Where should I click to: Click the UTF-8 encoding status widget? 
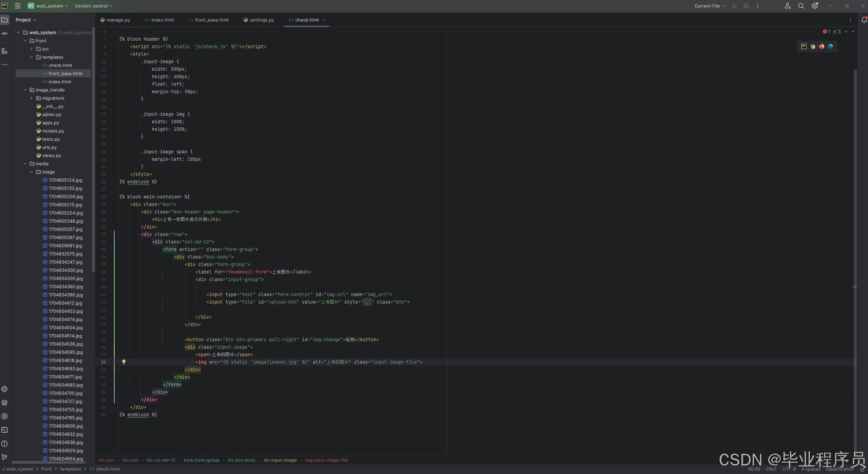coord(789,469)
